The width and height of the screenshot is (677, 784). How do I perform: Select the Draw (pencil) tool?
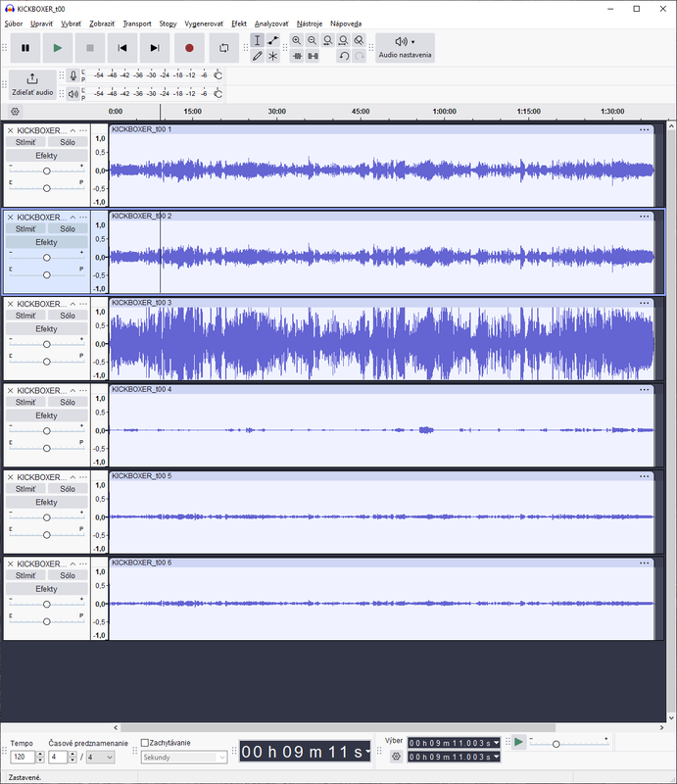click(x=257, y=56)
